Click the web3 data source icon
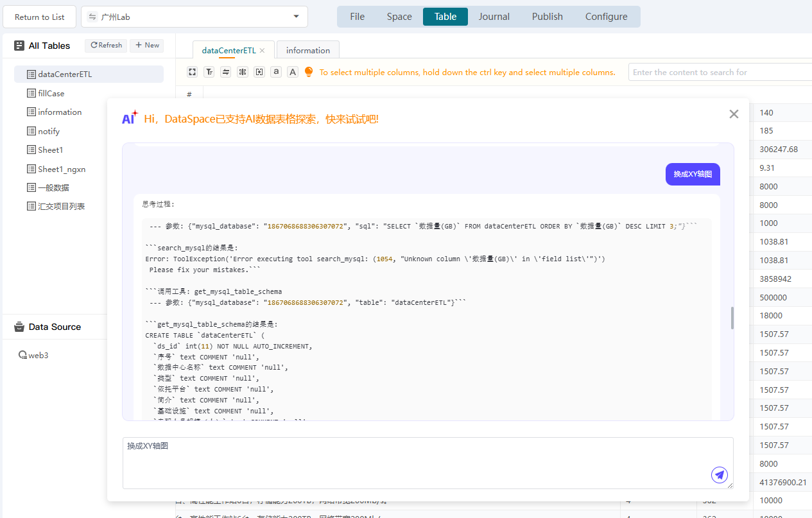Image resolution: width=812 pixels, height=518 pixels. (x=22, y=355)
